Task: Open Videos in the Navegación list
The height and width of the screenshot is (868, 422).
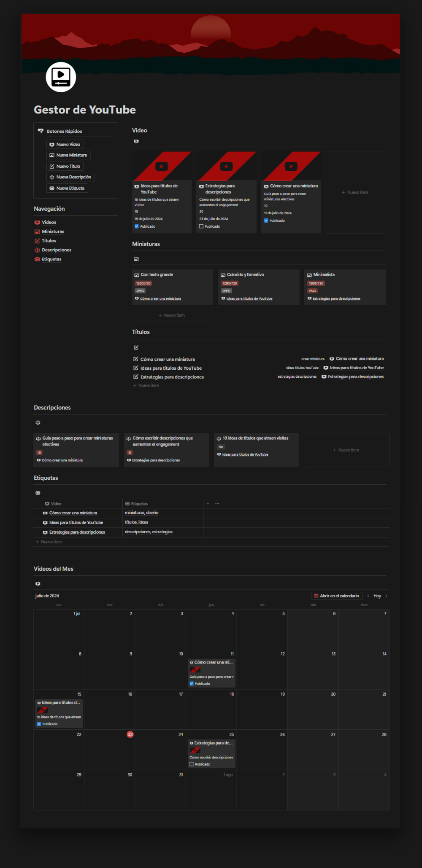Action: coord(49,222)
